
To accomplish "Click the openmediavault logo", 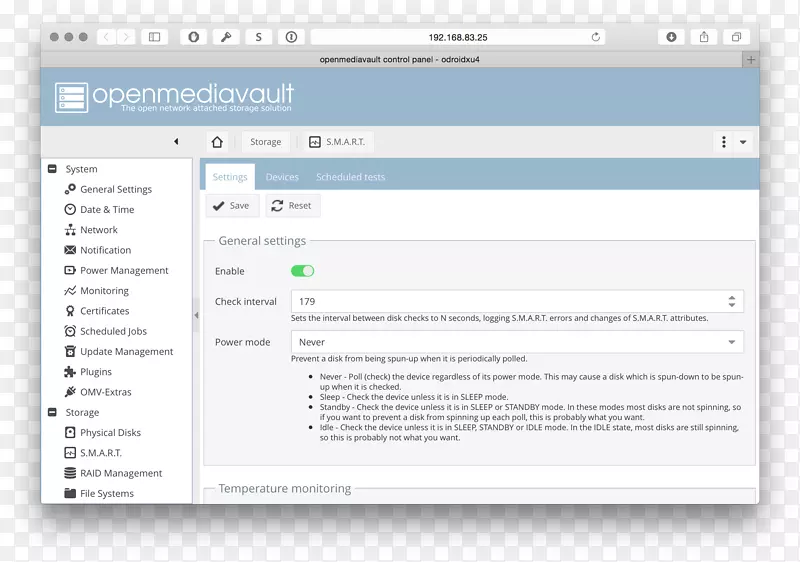I will tap(174, 97).
